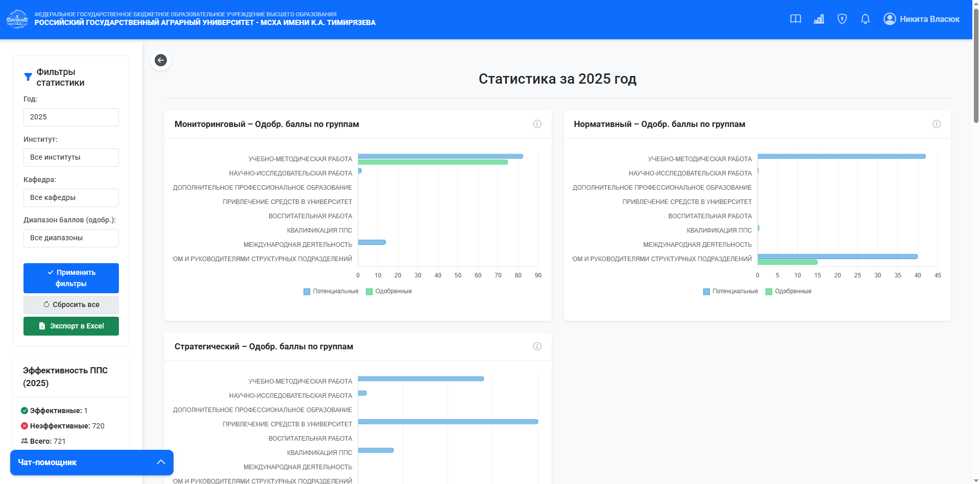Toggle Потенциальные legend in Нормативный chart

(x=730, y=291)
